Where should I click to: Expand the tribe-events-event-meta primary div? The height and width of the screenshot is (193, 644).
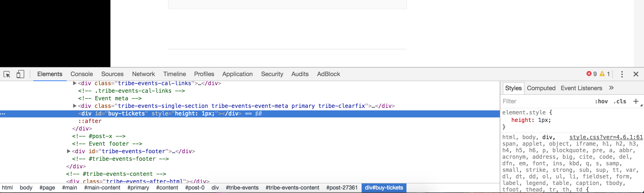(75, 106)
